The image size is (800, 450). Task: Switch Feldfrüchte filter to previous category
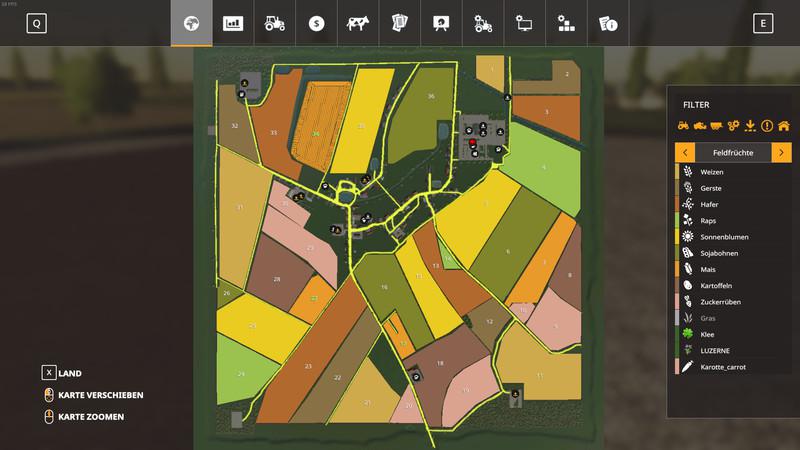click(x=685, y=152)
